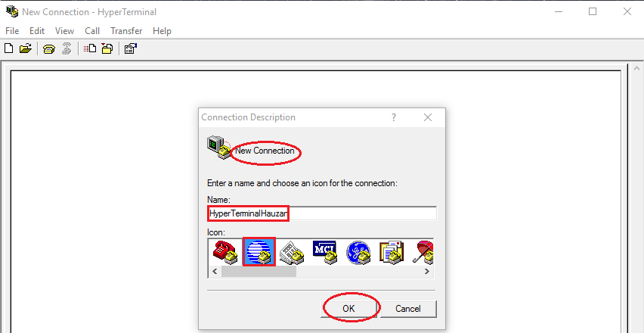Click left arrow of icon list scrollbar
This screenshot has height=333, width=644.
215,272
